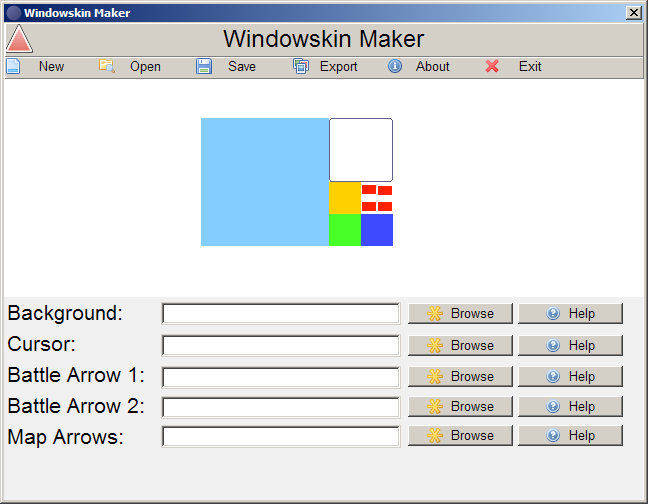Click the green square in preview

pos(345,230)
